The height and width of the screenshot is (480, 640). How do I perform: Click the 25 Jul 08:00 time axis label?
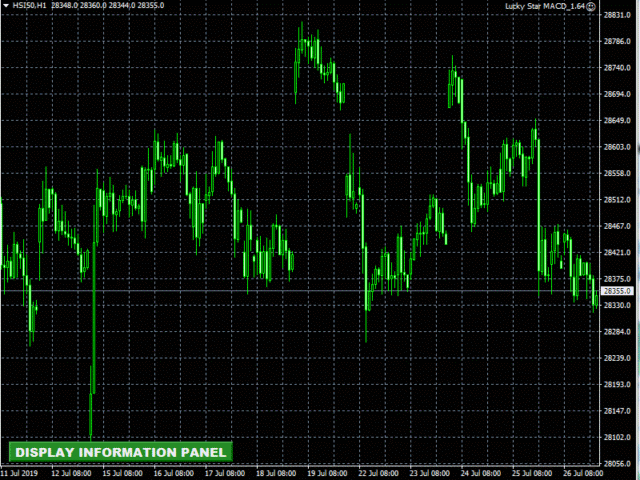pyautogui.click(x=532, y=473)
